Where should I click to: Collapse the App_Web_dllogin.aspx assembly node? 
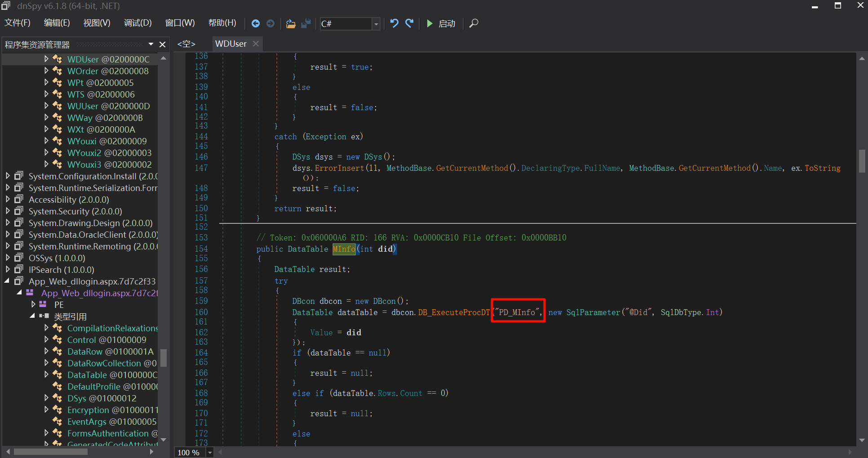[x=7, y=281]
